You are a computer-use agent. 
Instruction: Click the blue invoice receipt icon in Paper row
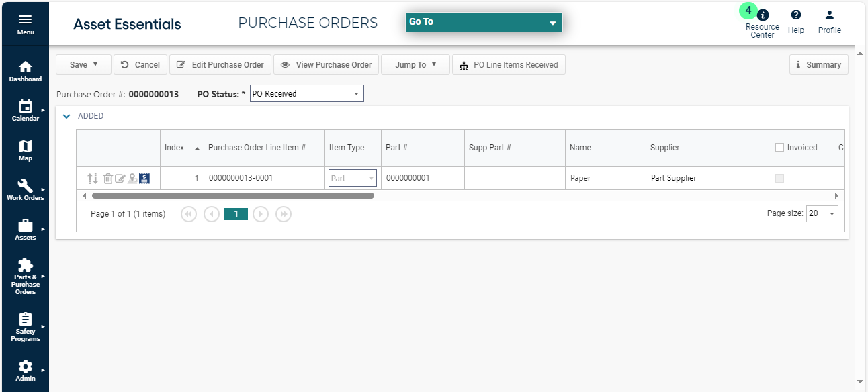tap(144, 179)
